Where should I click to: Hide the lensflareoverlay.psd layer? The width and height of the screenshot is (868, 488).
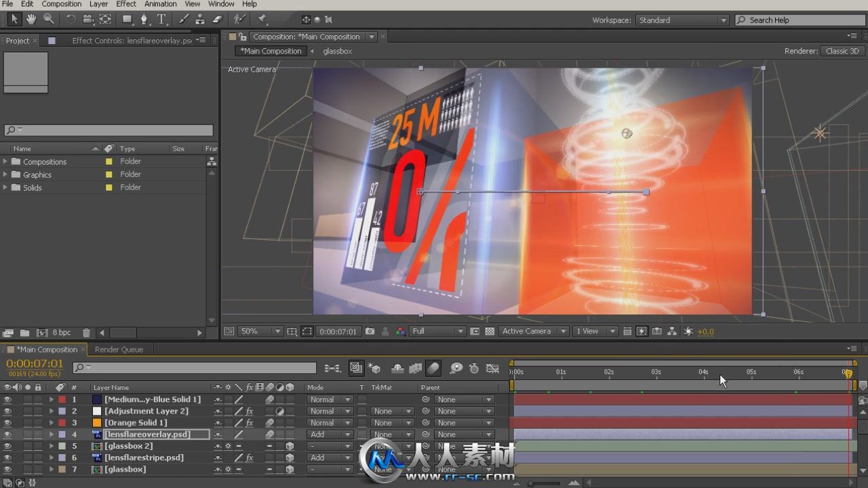pyautogui.click(x=7, y=434)
